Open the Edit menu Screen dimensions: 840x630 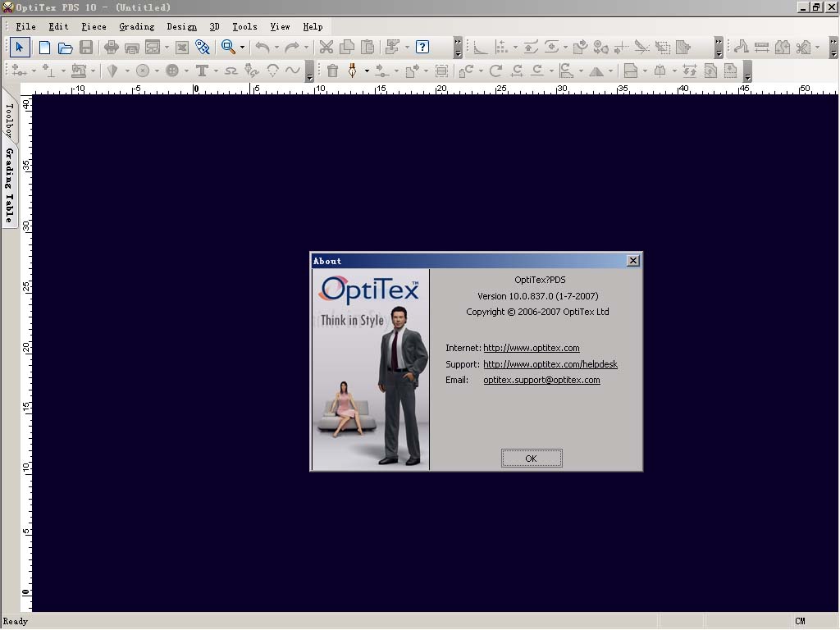click(x=58, y=26)
